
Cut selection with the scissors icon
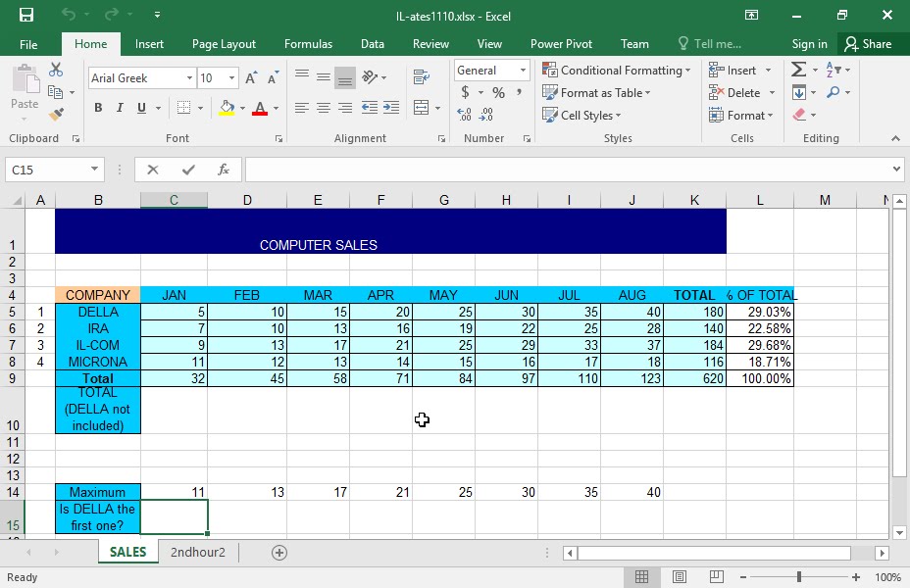click(56, 70)
